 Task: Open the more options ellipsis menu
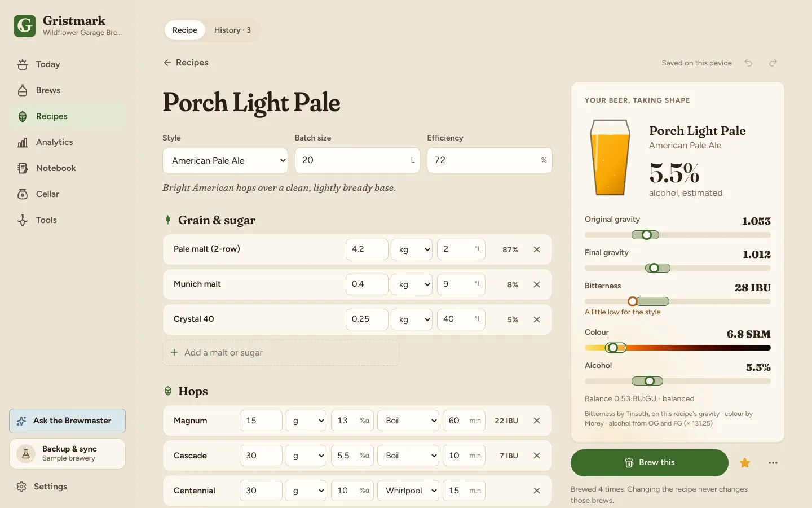(773, 463)
